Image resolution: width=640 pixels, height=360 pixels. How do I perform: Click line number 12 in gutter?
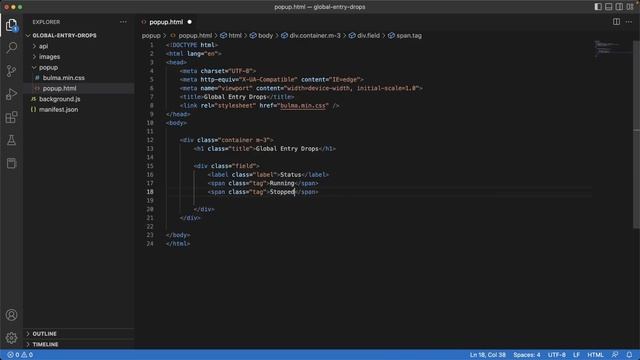150,140
